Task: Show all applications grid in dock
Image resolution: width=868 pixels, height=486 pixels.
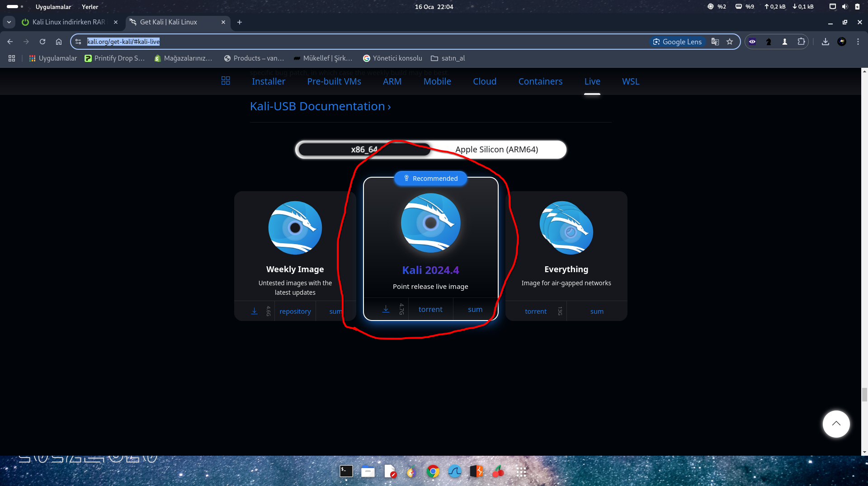Action: (x=521, y=472)
